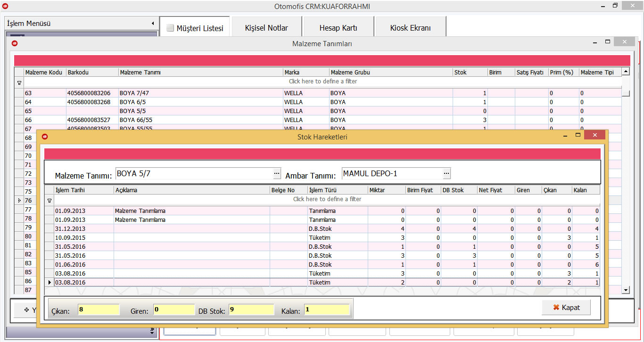
Task: Sort by Malzeme Tipi column header
Action: coord(600,73)
